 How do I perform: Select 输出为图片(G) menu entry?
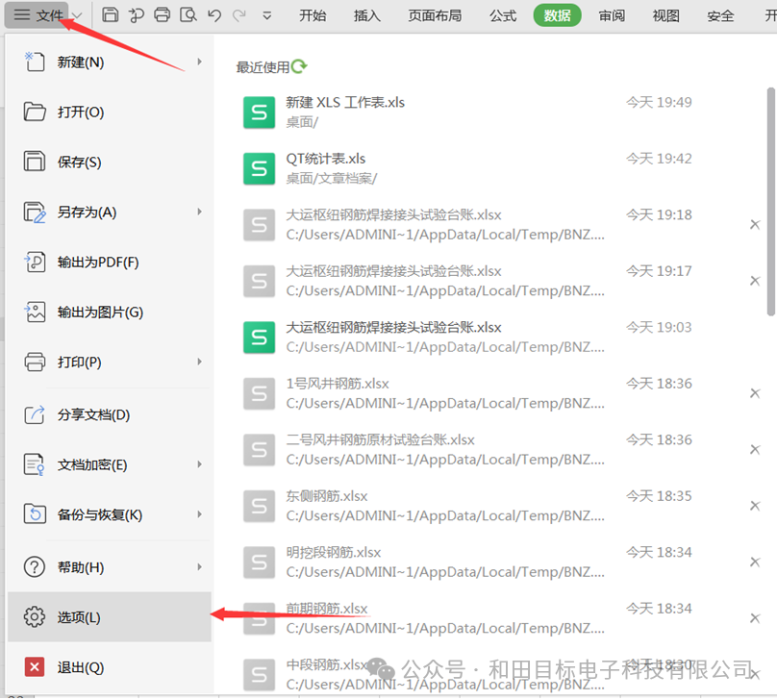coord(109,312)
